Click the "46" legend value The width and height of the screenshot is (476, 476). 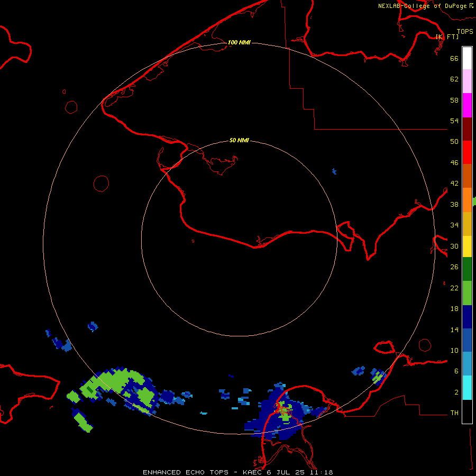click(454, 163)
